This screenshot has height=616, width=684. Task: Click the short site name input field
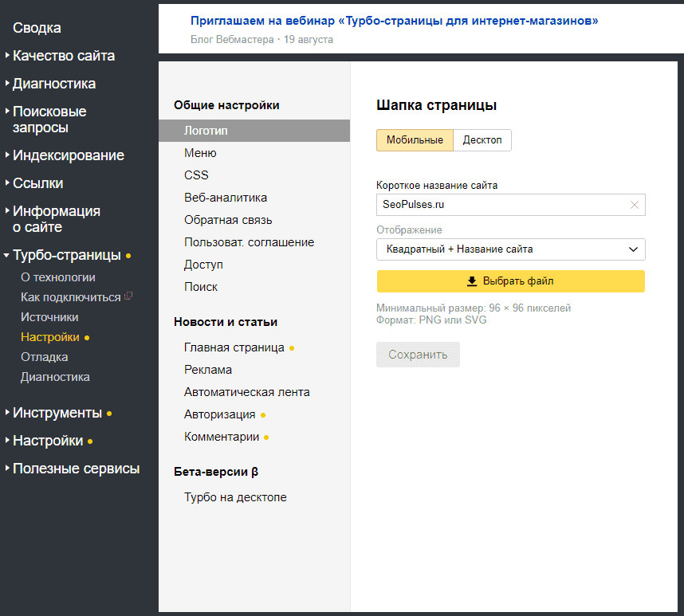click(x=494, y=205)
